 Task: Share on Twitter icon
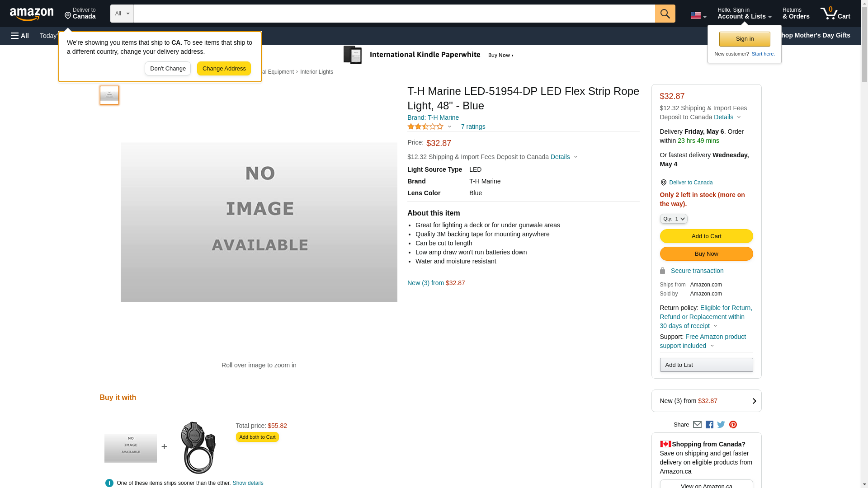pos(721,425)
